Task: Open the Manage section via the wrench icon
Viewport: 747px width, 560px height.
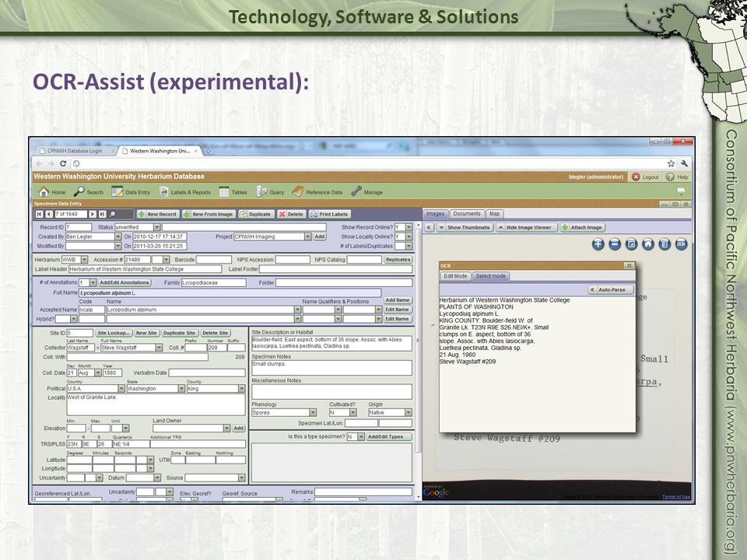Action: tap(366, 192)
